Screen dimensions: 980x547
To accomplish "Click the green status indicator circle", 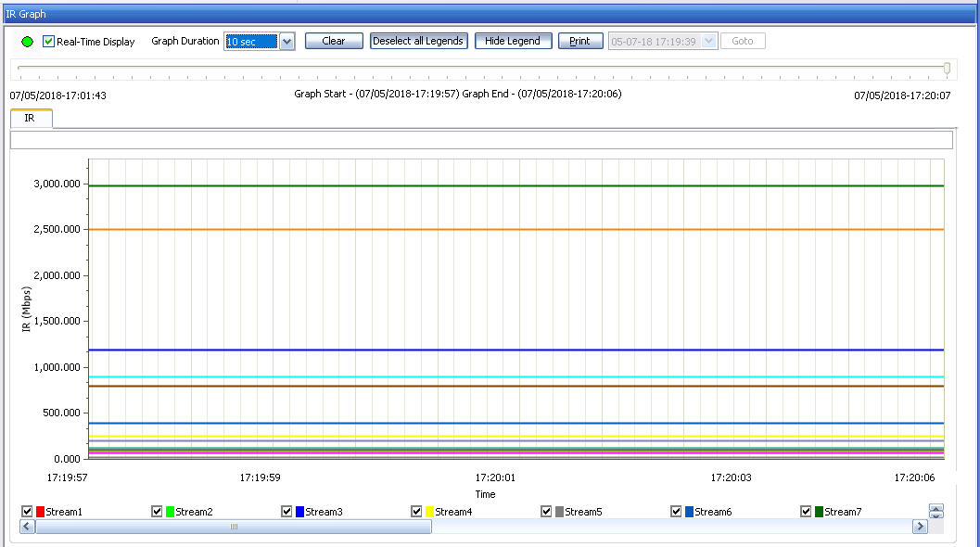I will click(28, 42).
